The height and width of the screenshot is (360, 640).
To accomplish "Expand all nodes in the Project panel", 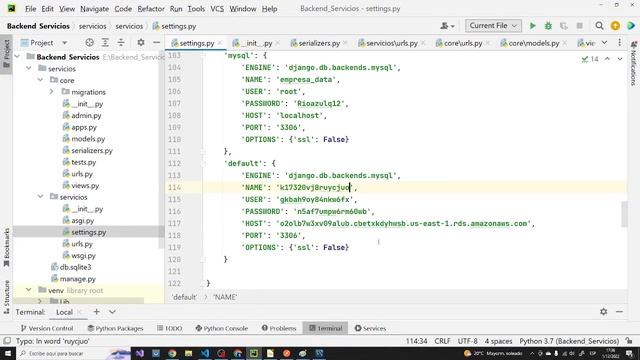I will click(105, 42).
